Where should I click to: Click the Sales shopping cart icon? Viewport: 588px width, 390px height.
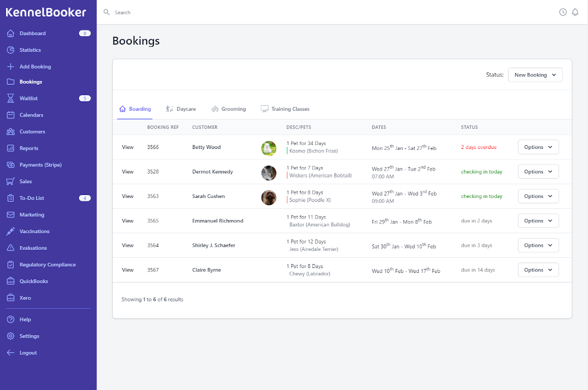(x=11, y=181)
